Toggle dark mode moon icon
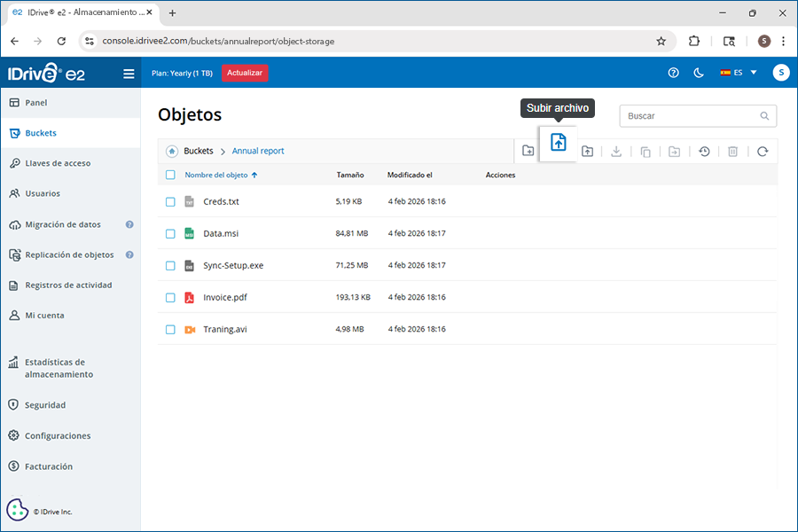This screenshot has width=798, height=532. (x=699, y=73)
